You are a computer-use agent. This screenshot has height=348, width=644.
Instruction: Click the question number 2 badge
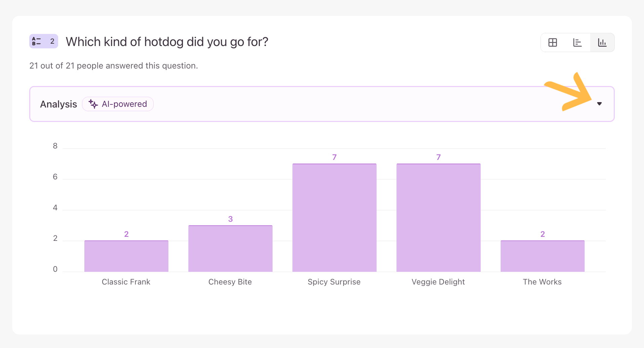click(x=52, y=41)
